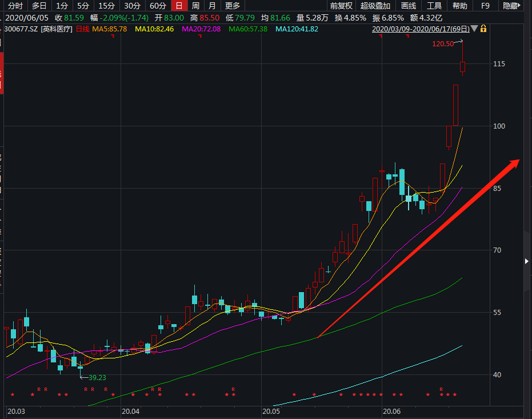Select the 周 weekly chart period
The width and height of the screenshot is (532, 419).
[x=195, y=6]
